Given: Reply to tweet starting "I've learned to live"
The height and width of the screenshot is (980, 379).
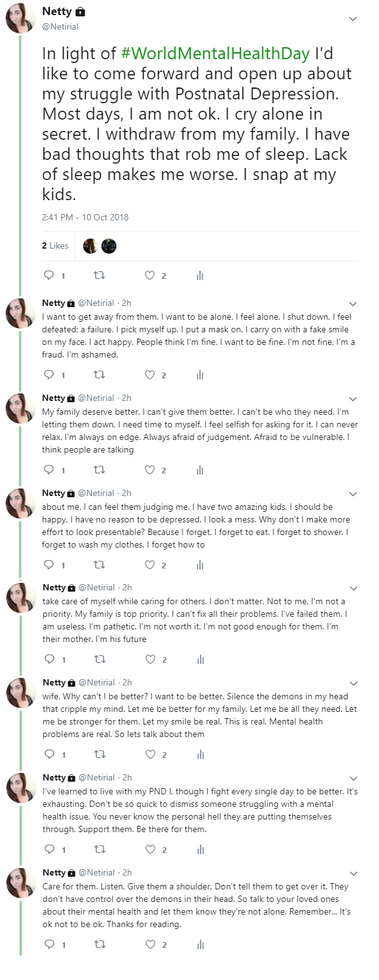Looking at the screenshot, I should [48, 849].
